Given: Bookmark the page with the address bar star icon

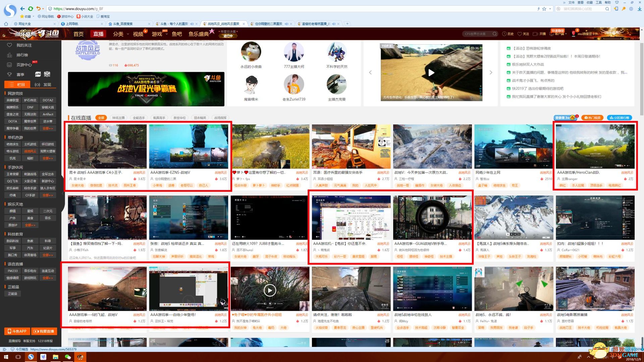Looking at the screenshot, I should coord(544,9).
